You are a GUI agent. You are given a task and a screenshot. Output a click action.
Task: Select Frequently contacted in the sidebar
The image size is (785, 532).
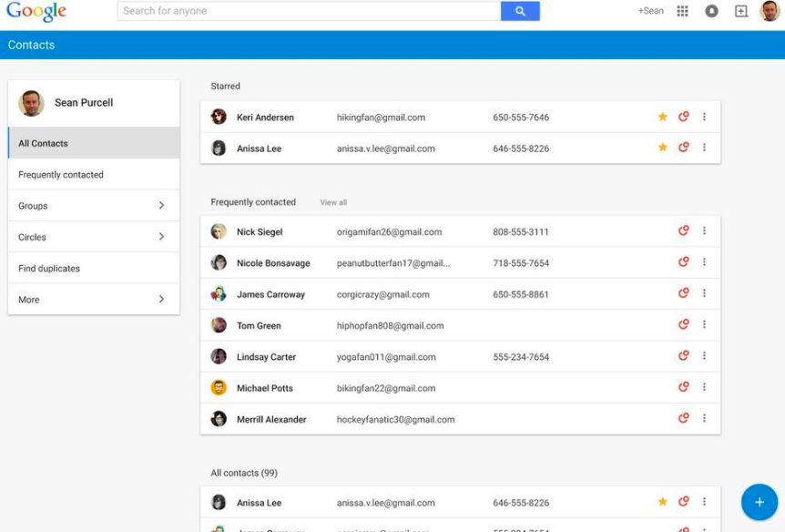pyautogui.click(x=91, y=174)
